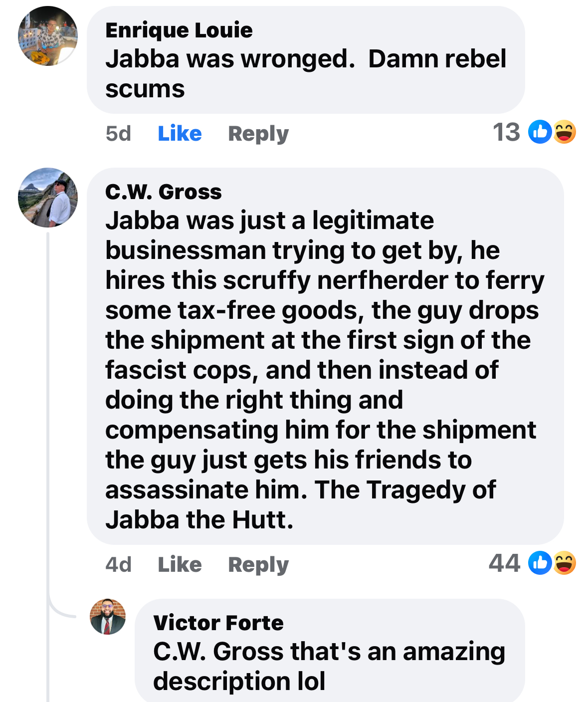Click the C.W. Gross author name
Screen dimensions: 588x702
point(164,192)
